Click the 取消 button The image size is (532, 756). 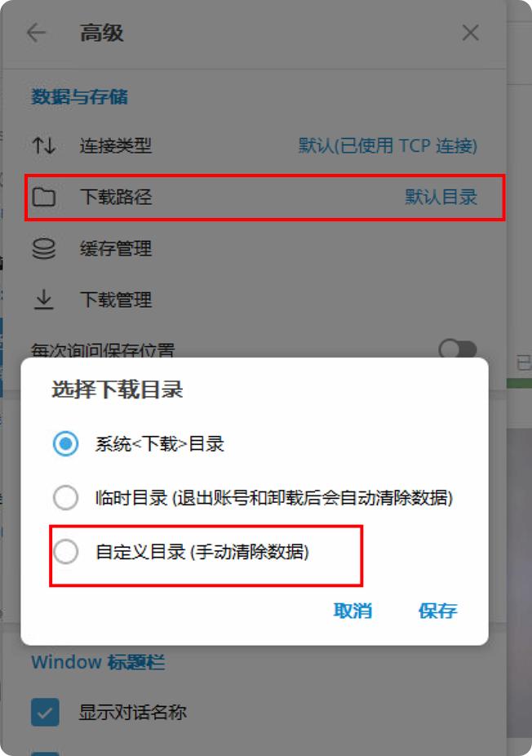(x=352, y=611)
